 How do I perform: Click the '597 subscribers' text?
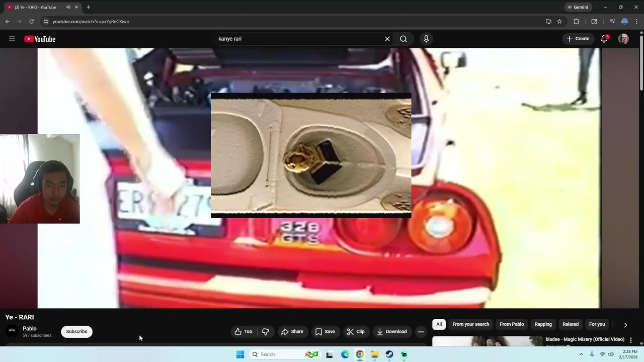(x=37, y=335)
